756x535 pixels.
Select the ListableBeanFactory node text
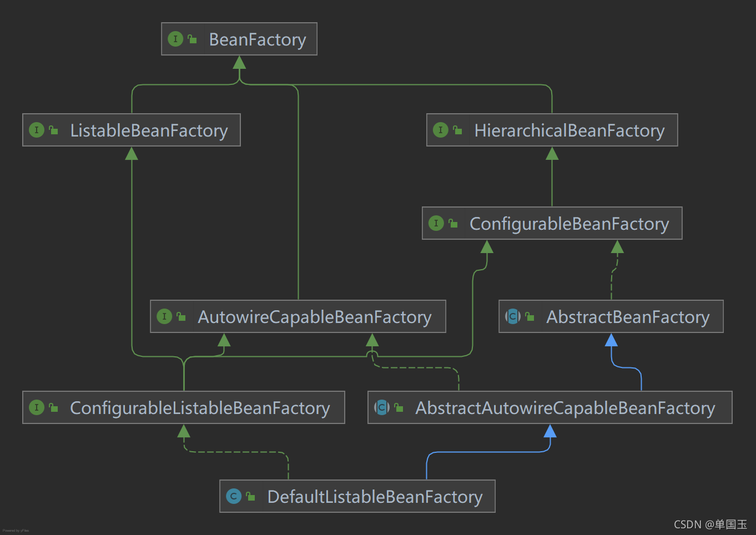(x=149, y=130)
